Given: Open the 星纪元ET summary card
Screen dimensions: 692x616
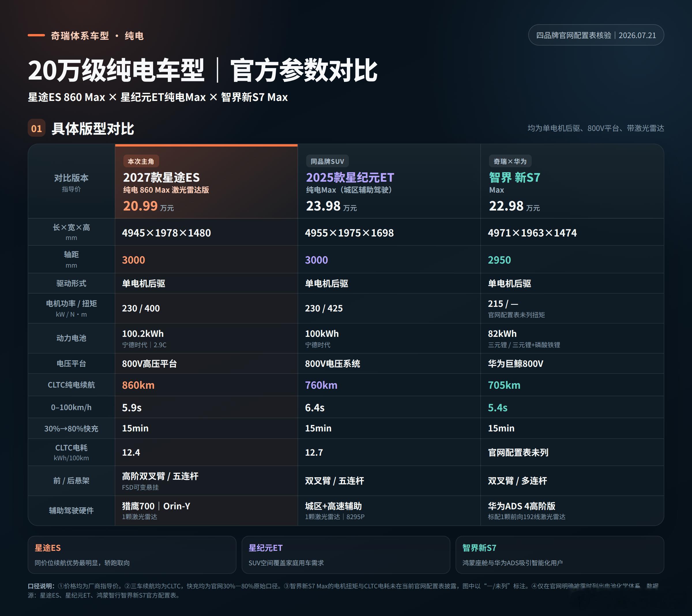Looking at the screenshot, I should [346, 555].
